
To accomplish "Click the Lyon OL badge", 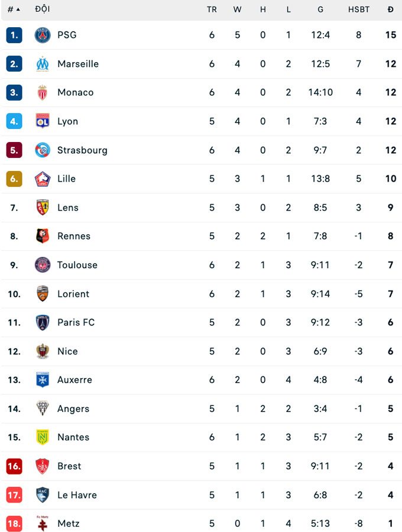I will (43, 121).
